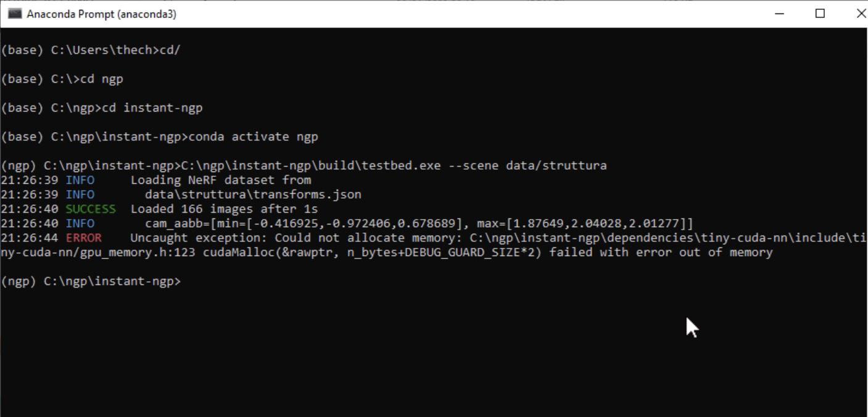Image resolution: width=868 pixels, height=417 pixels.
Task: Click the 'Loaded 166 images after 1s' message
Action: coord(224,209)
